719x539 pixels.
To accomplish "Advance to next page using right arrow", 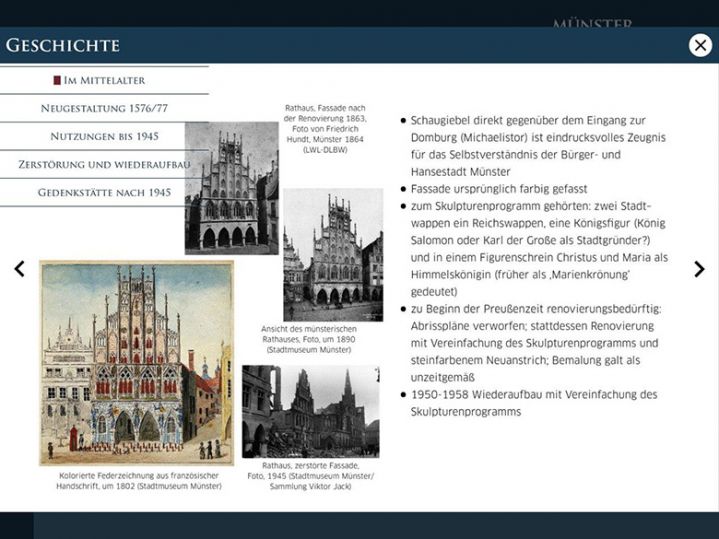I will [699, 269].
